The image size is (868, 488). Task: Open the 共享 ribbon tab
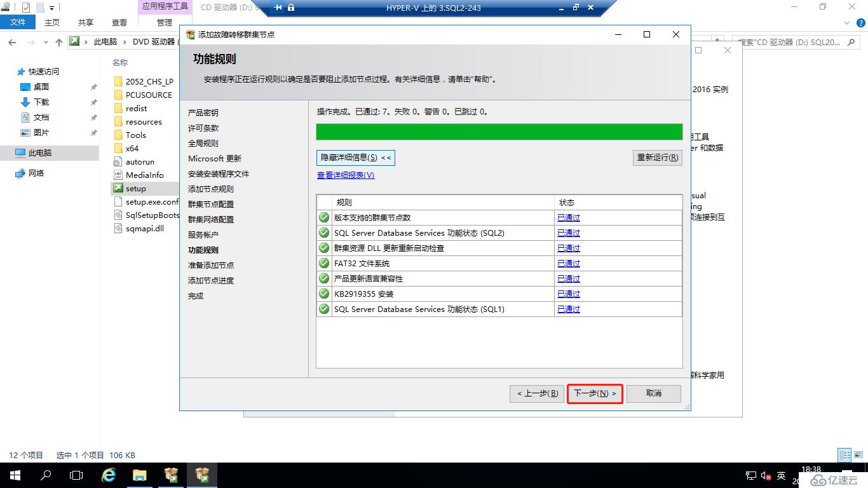pos(86,22)
